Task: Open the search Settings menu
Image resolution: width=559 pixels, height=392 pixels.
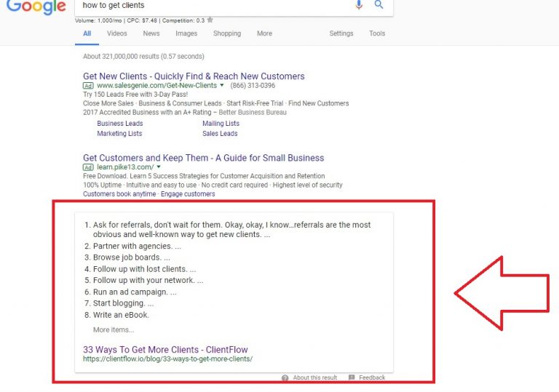Action: [x=341, y=33]
